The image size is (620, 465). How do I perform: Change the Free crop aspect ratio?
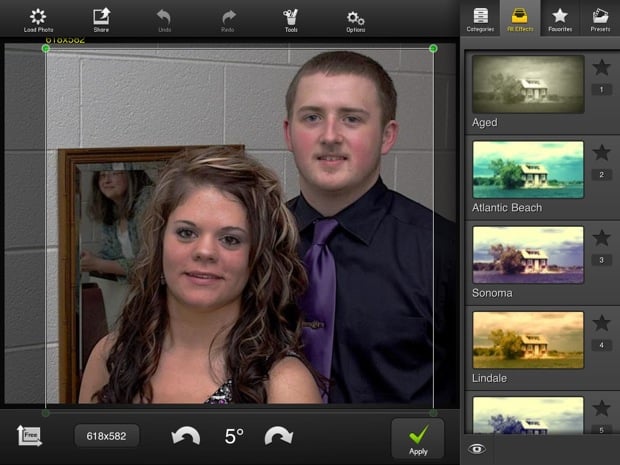(x=29, y=436)
